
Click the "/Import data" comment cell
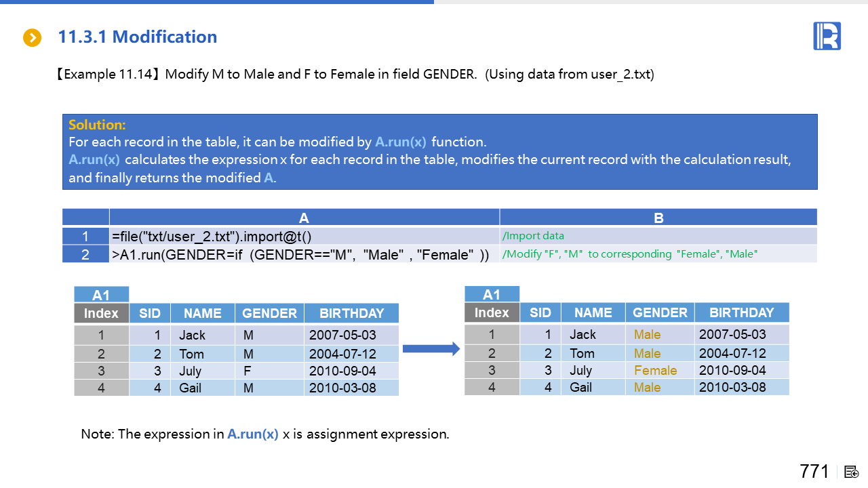tap(658, 236)
